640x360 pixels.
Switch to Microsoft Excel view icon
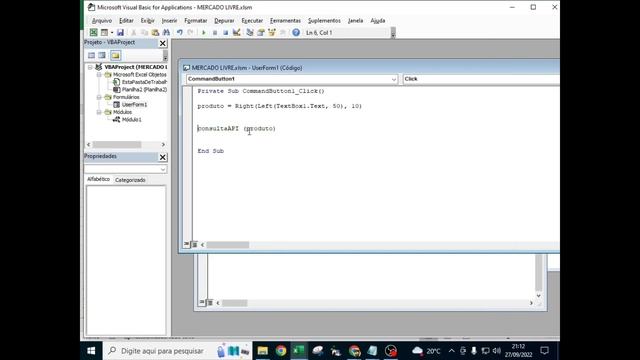[x=93, y=32]
